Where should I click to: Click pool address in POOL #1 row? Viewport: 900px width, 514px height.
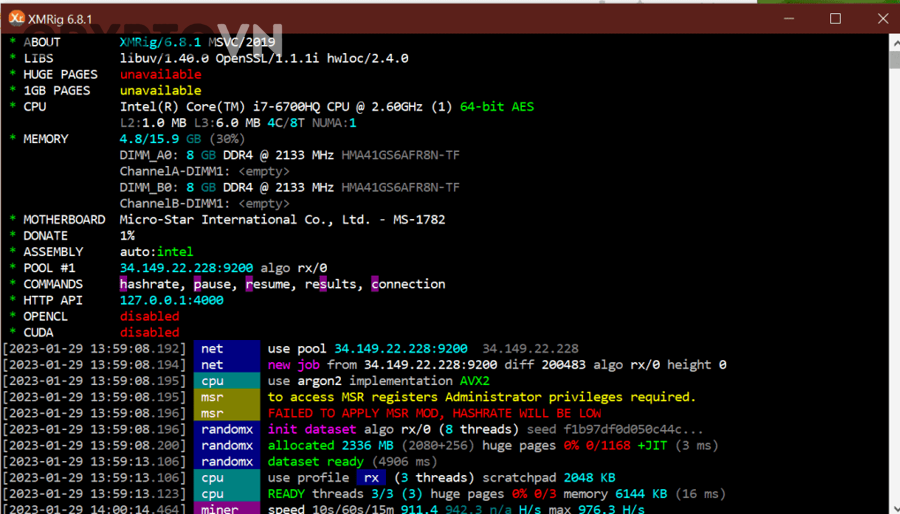(186, 268)
